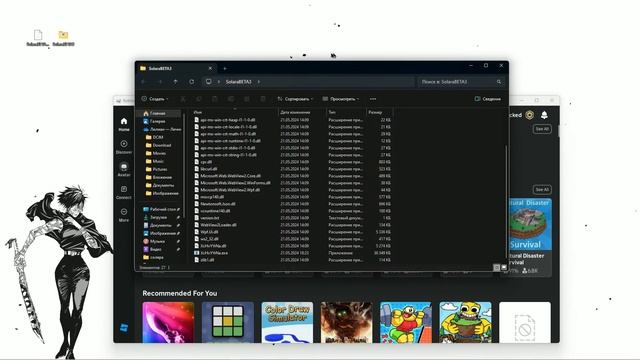Click See All above Natural Disaster Survival
640x360 pixels.
(x=542, y=189)
